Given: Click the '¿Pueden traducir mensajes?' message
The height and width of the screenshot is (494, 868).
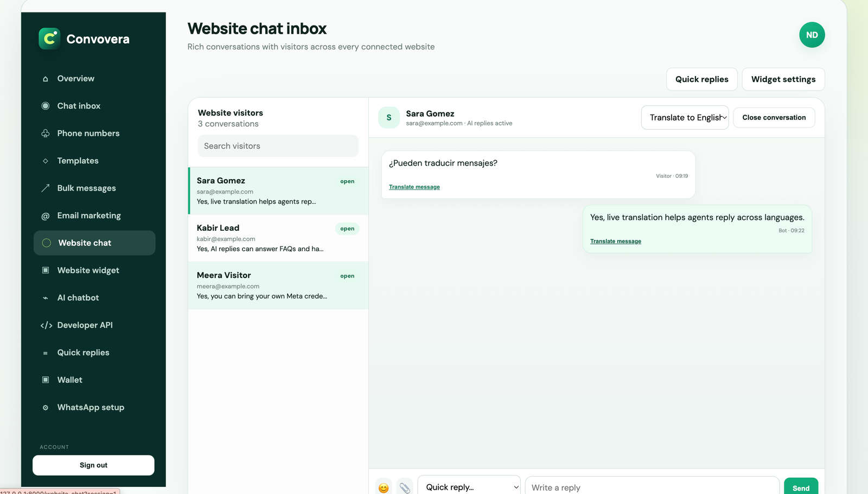Looking at the screenshot, I should click(x=443, y=163).
